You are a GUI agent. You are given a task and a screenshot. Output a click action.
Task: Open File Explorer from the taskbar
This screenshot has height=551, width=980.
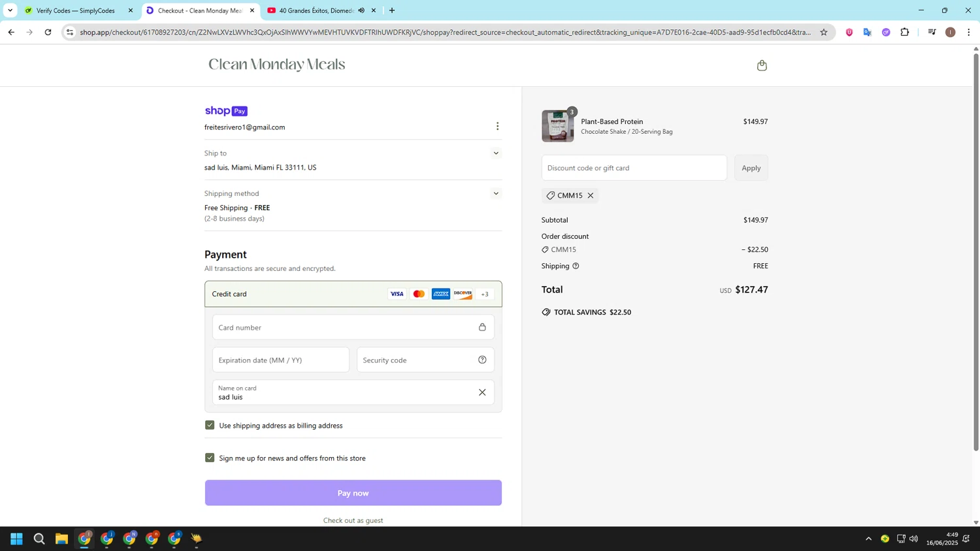click(x=61, y=539)
